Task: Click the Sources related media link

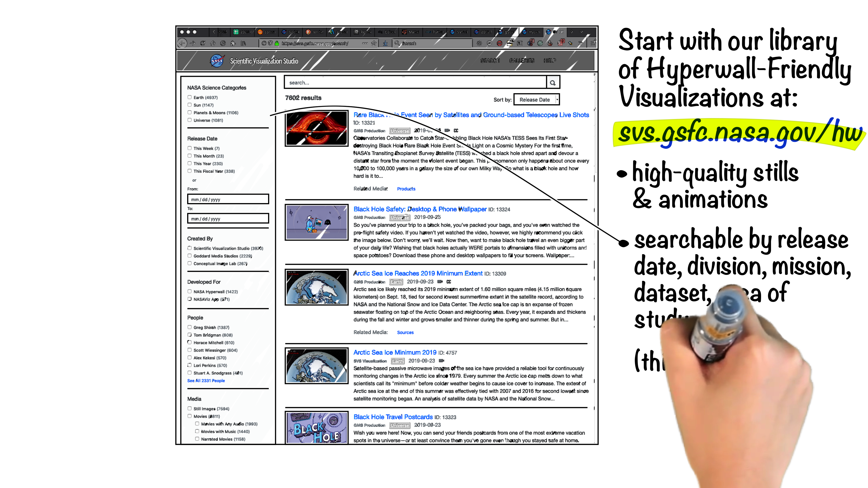Action: point(405,332)
